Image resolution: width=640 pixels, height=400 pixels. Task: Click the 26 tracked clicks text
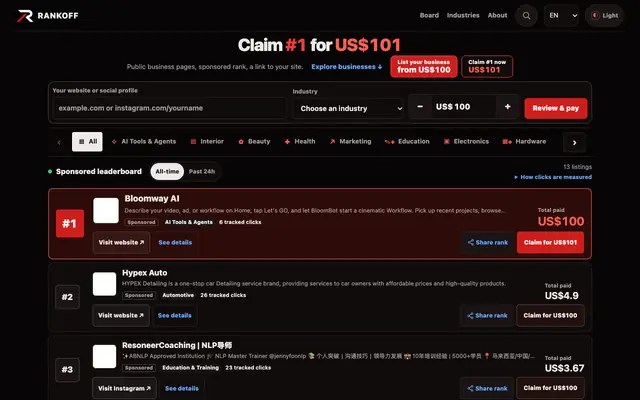pyautogui.click(x=223, y=295)
